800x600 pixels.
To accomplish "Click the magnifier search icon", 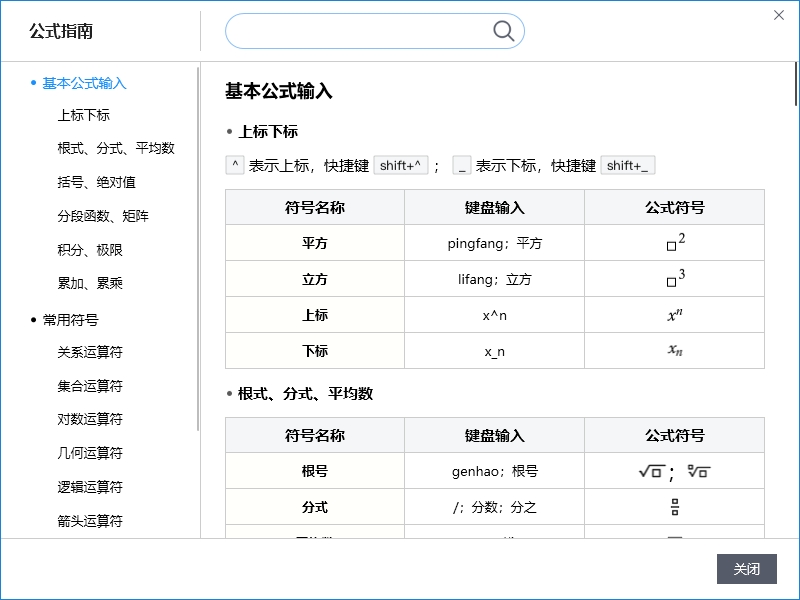I will (x=504, y=31).
